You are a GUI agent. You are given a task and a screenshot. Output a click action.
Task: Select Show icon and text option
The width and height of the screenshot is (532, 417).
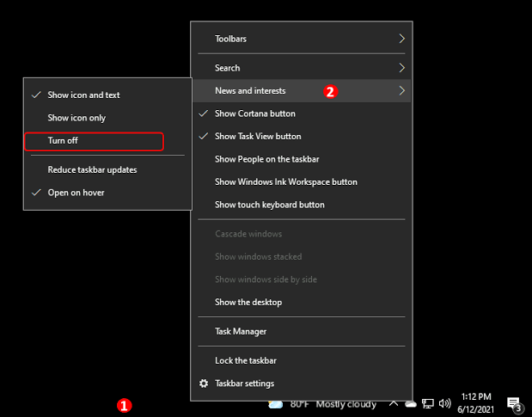click(107, 95)
